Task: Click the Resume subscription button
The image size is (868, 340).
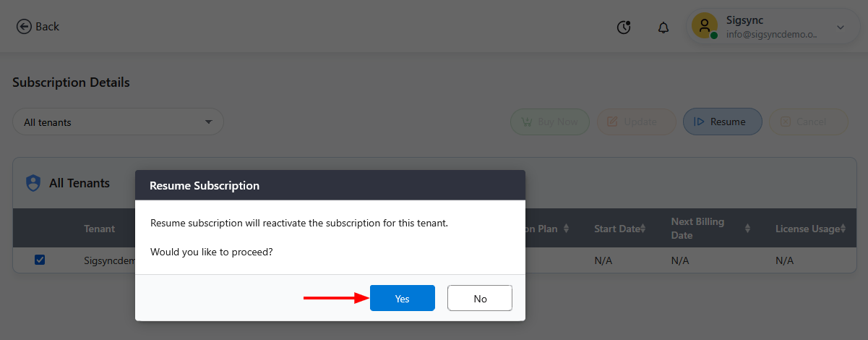Action: tap(722, 122)
